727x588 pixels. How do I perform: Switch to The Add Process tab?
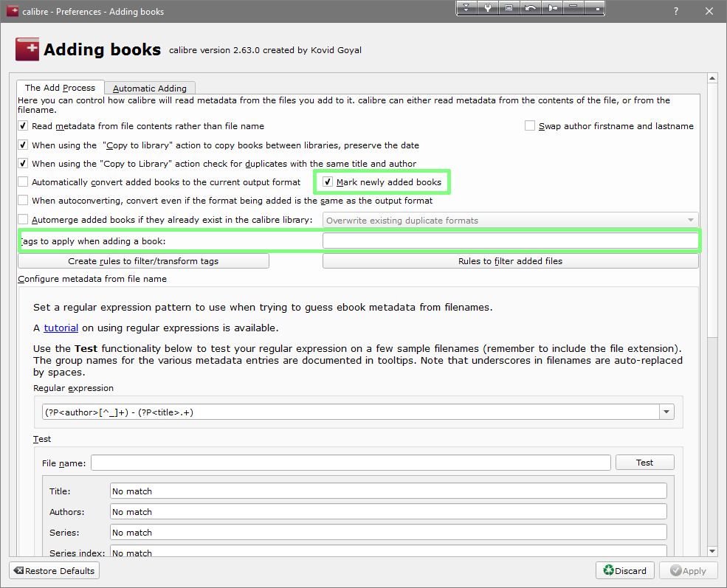point(60,88)
